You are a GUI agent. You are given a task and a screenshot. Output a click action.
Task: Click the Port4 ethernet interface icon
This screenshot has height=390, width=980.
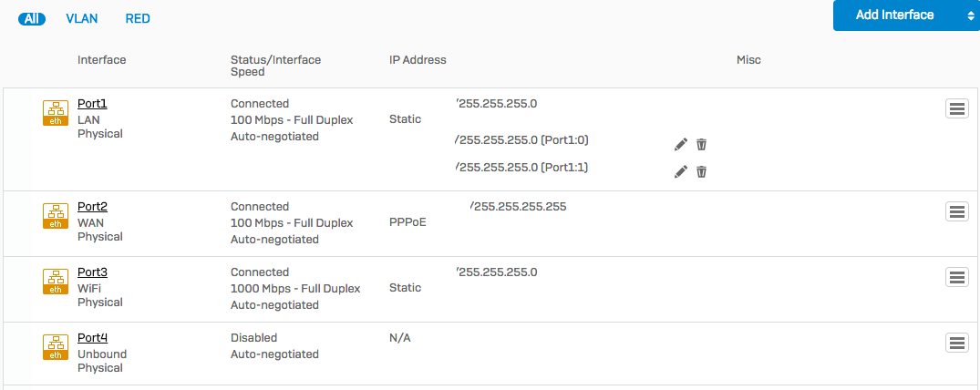point(56,347)
